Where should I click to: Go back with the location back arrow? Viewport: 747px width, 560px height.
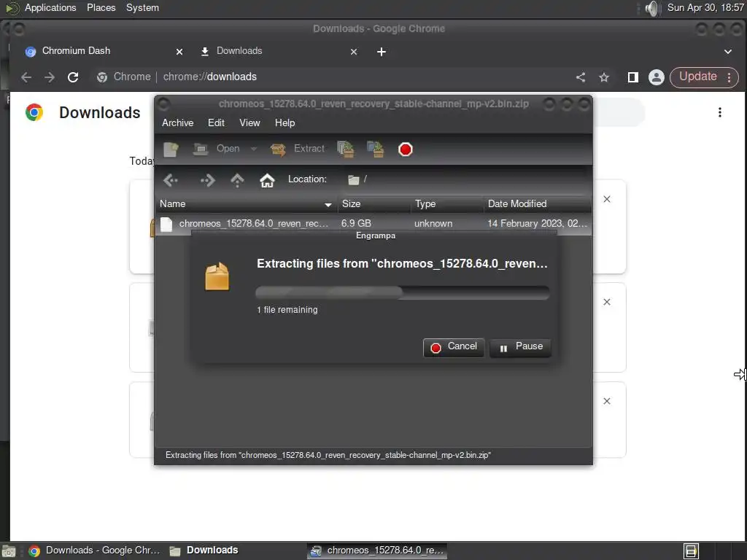171,180
